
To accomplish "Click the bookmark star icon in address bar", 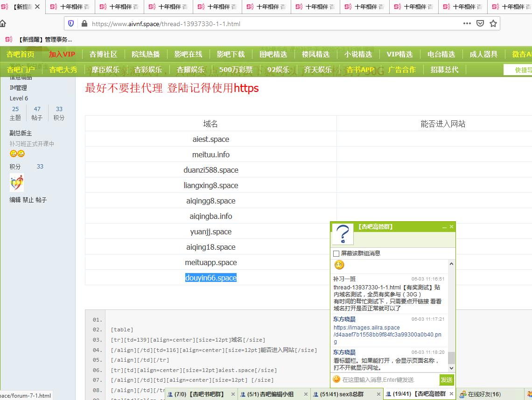I will click(x=493, y=23).
